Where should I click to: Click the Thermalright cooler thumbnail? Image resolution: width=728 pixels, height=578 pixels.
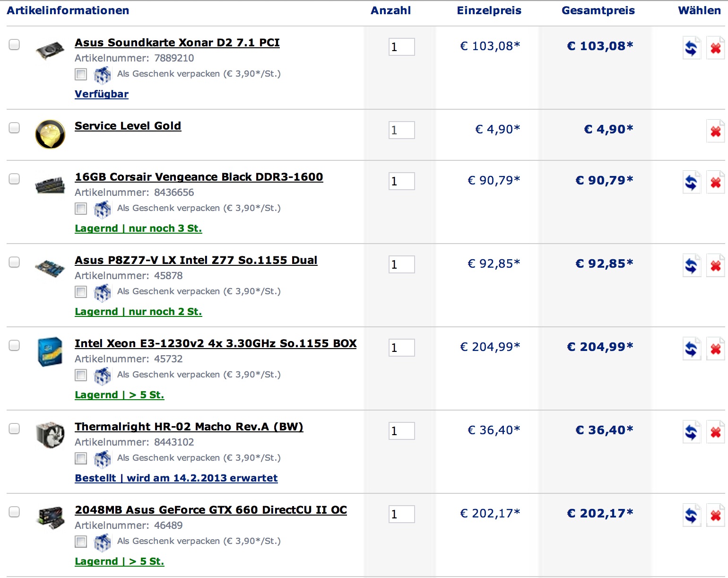[50, 435]
